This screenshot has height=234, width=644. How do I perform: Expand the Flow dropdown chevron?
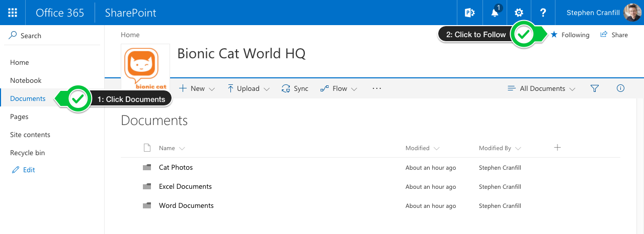pyautogui.click(x=354, y=89)
